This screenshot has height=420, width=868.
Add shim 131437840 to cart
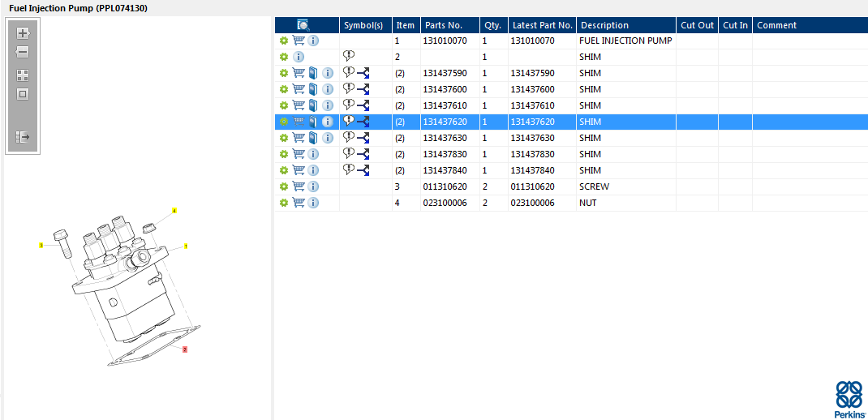(x=299, y=170)
